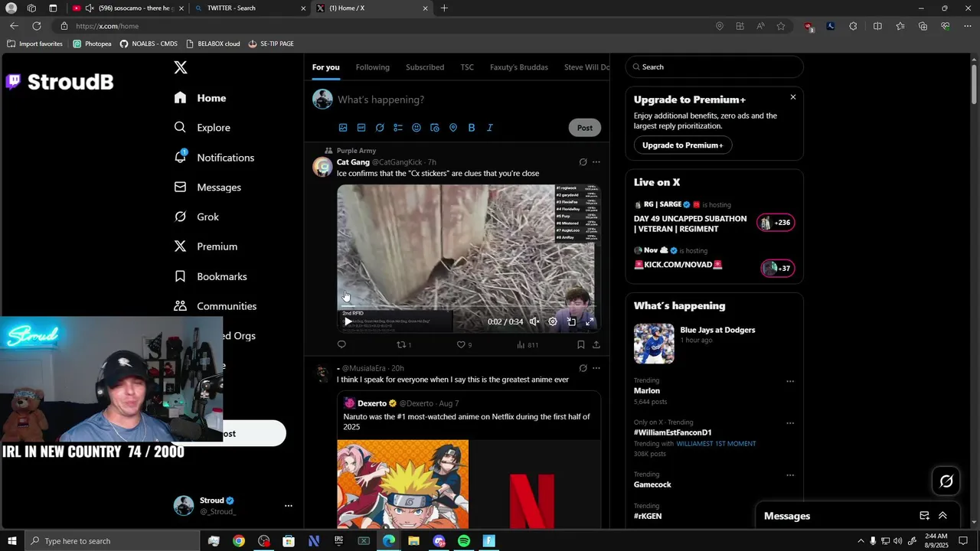
Task: Open Messages in the left navigation
Action: 207,187
